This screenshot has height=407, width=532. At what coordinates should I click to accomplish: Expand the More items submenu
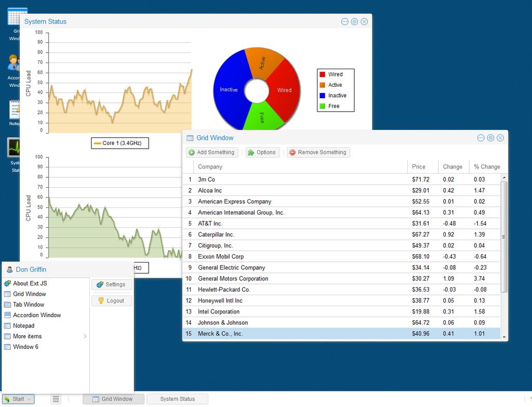click(x=46, y=336)
